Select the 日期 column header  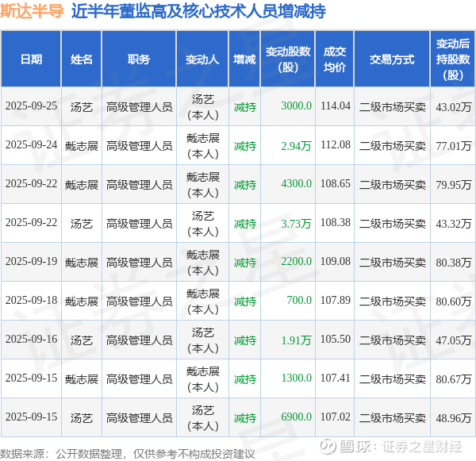coord(31,60)
